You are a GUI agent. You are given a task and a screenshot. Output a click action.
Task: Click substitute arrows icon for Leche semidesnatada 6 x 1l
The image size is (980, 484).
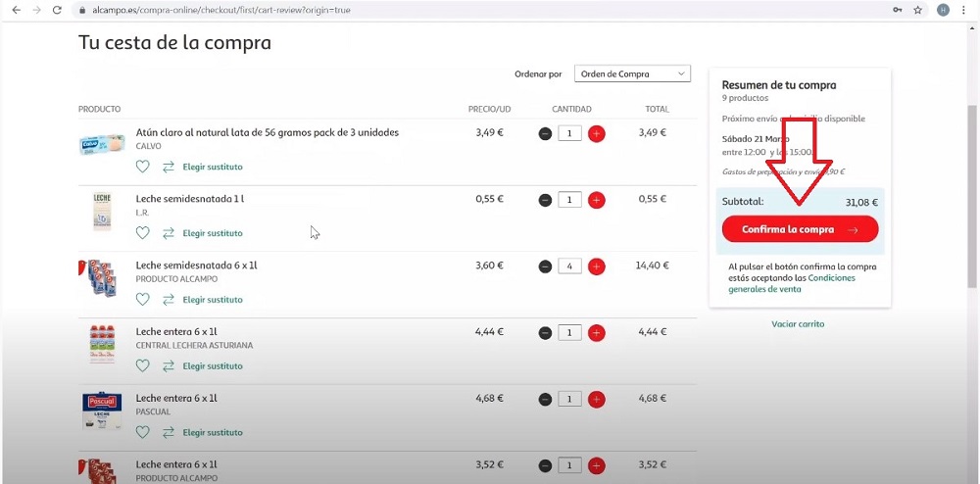click(x=169, y=300)
